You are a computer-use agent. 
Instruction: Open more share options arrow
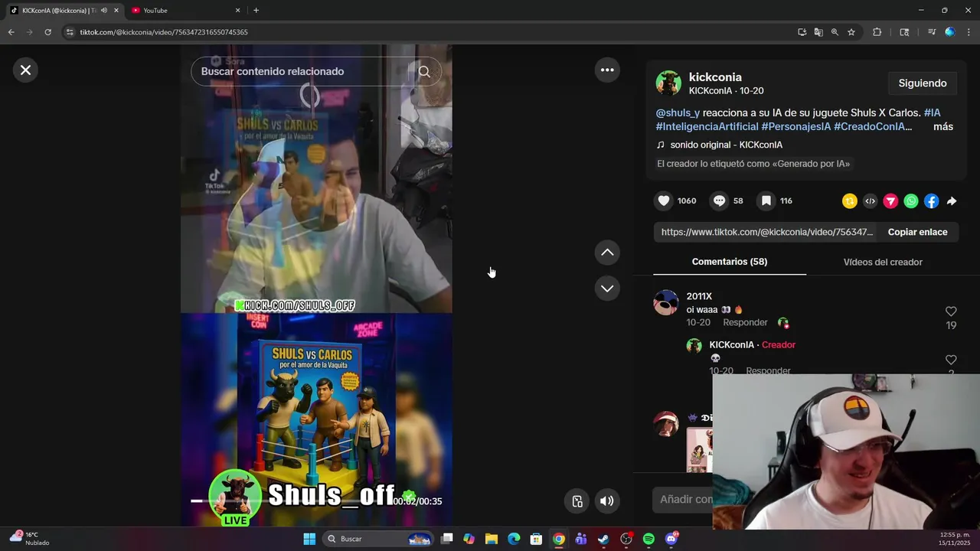(x=952, y=201)
